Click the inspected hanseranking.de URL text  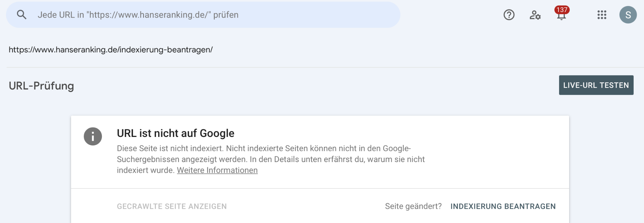click(x=111, y=50)
